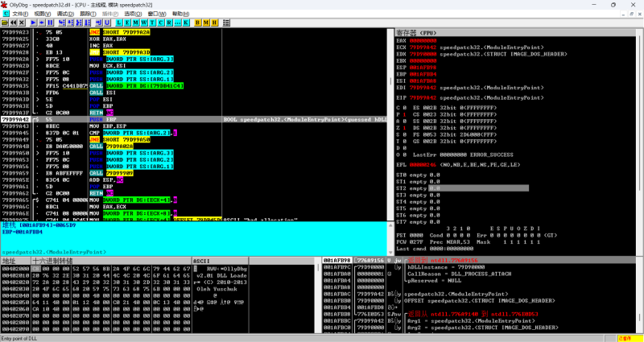Open Executable modules with the E icon
Image resolution: width=644 pixels, height=342 pixels.
click(127, 23)
